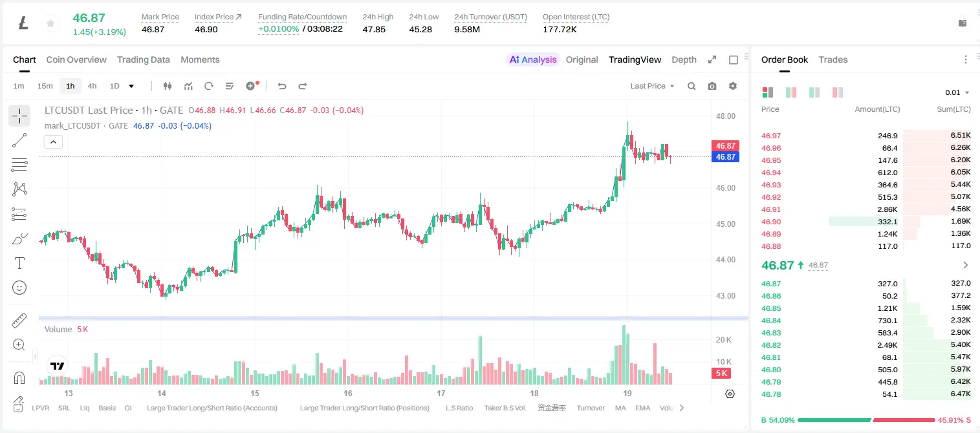This screenshot has height=433, width=980.
Task: Expand the 1D timeframe dropdown arrow
Action: [131, 86]
